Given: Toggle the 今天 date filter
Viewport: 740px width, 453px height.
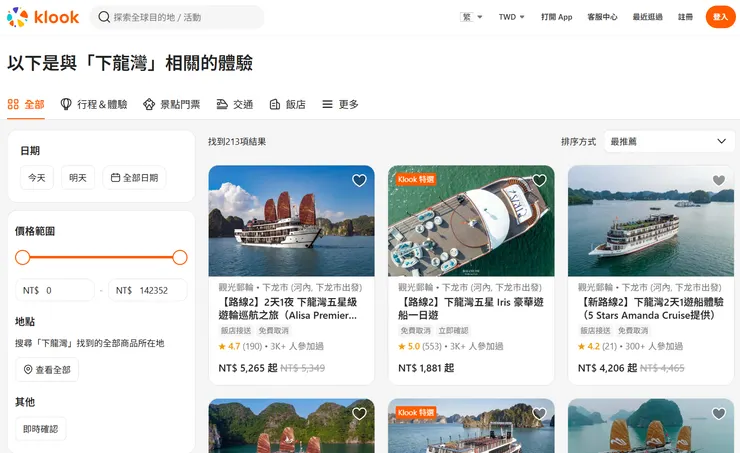Looking at the screenshot, I should (37, 178).
